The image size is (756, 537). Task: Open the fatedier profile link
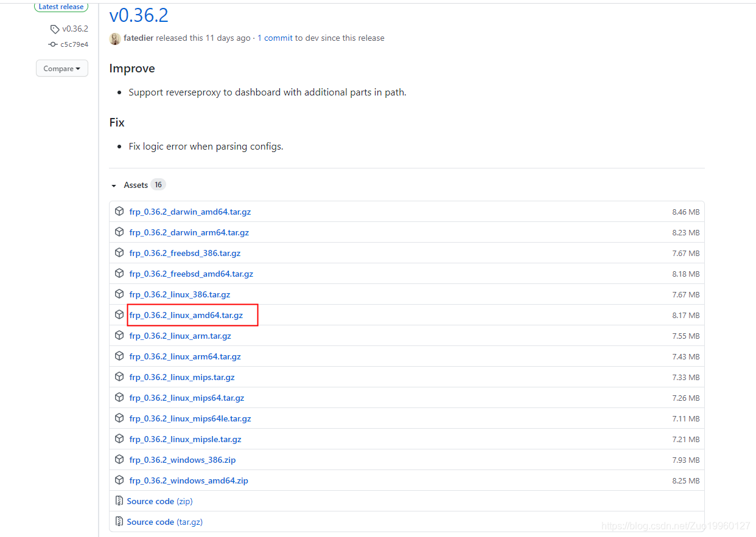click(138, 38)
